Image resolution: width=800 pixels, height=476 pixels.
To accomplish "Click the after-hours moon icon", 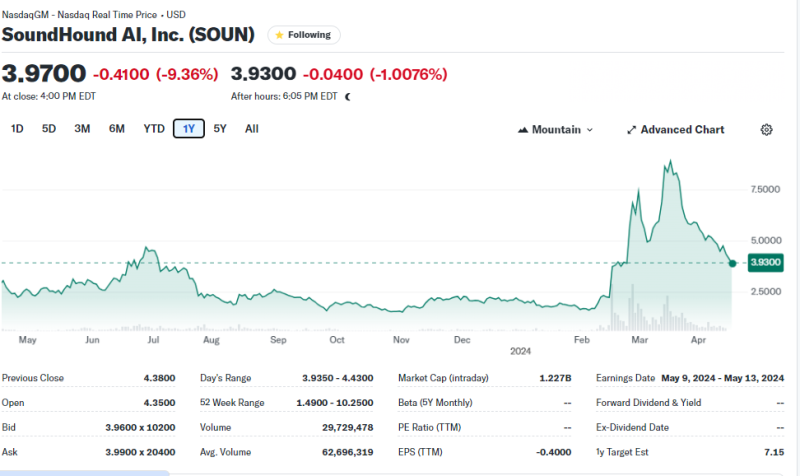I will [x=348, y=96].
